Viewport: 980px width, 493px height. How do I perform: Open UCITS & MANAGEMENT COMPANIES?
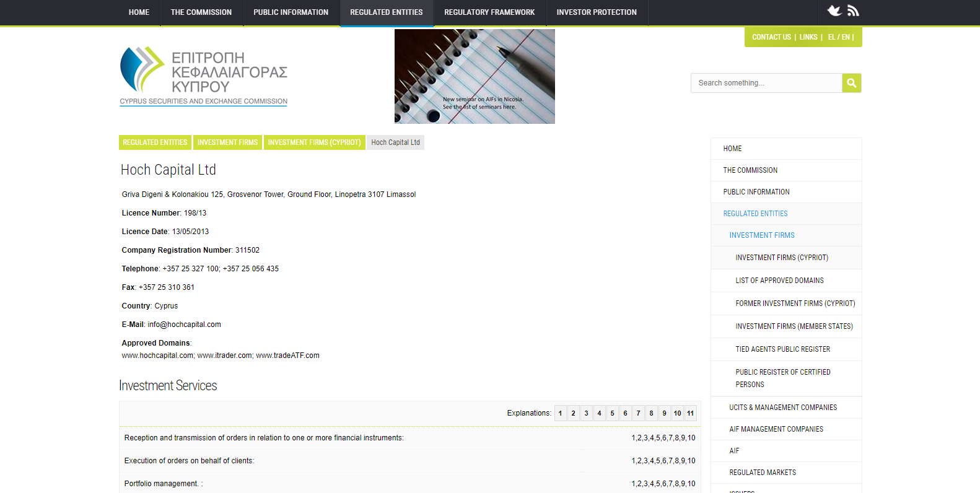(786, 408)
